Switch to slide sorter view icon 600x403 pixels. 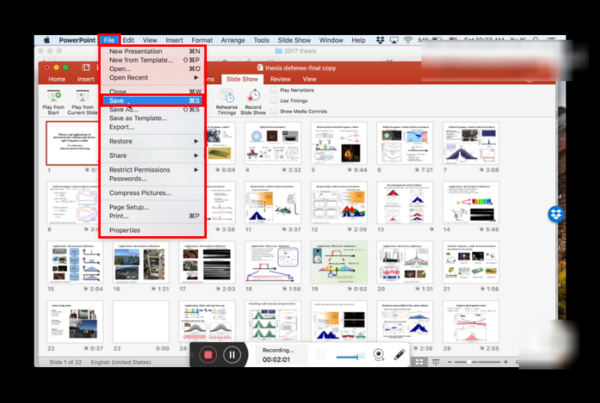coord(419,362)
